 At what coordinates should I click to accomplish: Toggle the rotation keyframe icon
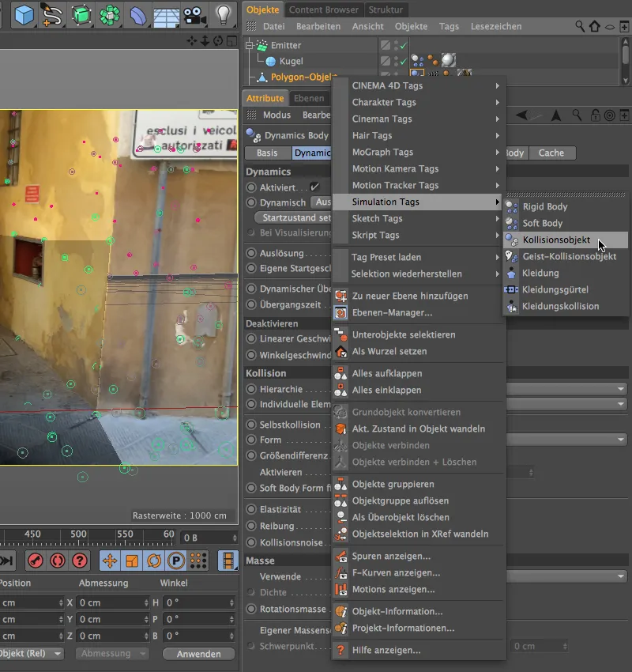point(154,561)
